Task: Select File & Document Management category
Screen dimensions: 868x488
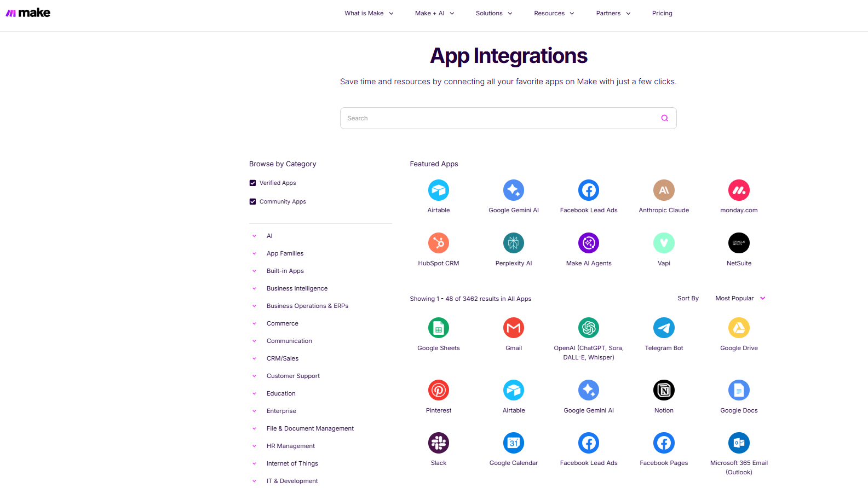Action: [310, 428]
